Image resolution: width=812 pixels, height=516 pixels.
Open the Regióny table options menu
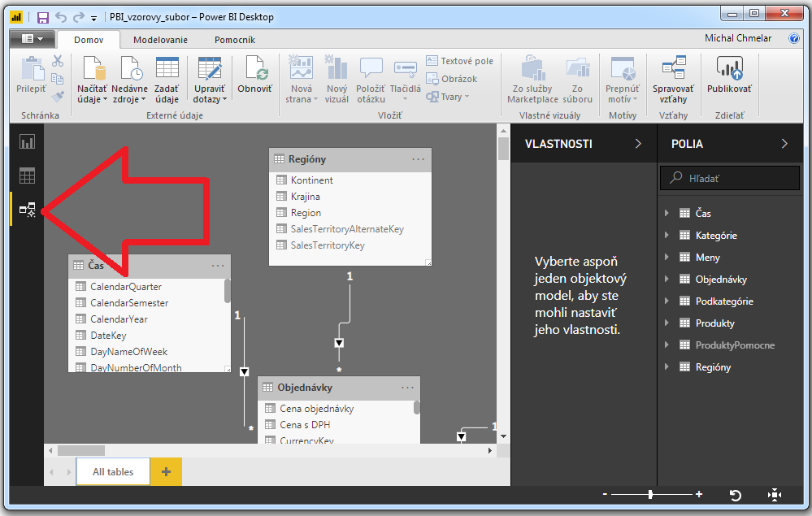point(419,159)
